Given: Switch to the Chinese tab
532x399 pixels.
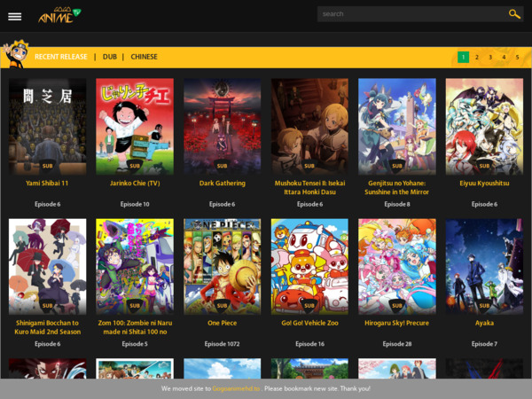Looking at the screenshot, I should click(x=144, y=57).
